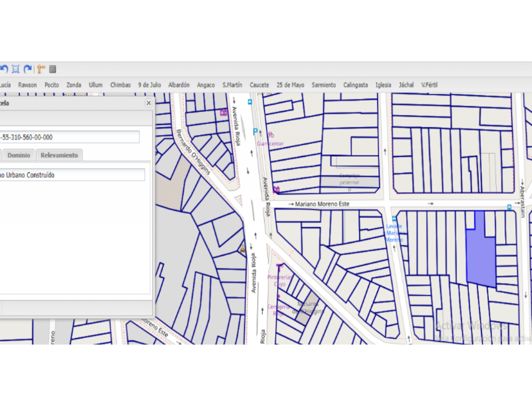
Task: Close the parcel info dialog with X
Action: [x=148, y=103]
